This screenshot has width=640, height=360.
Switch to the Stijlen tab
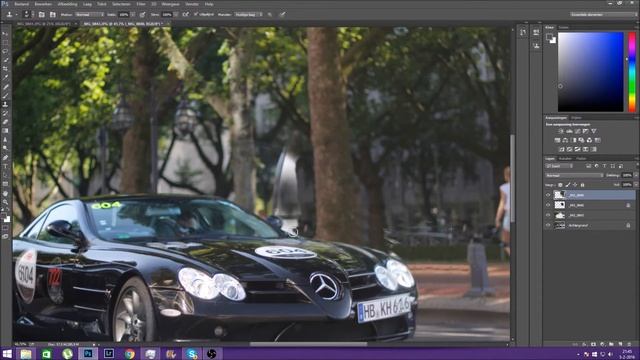point(576,118)
